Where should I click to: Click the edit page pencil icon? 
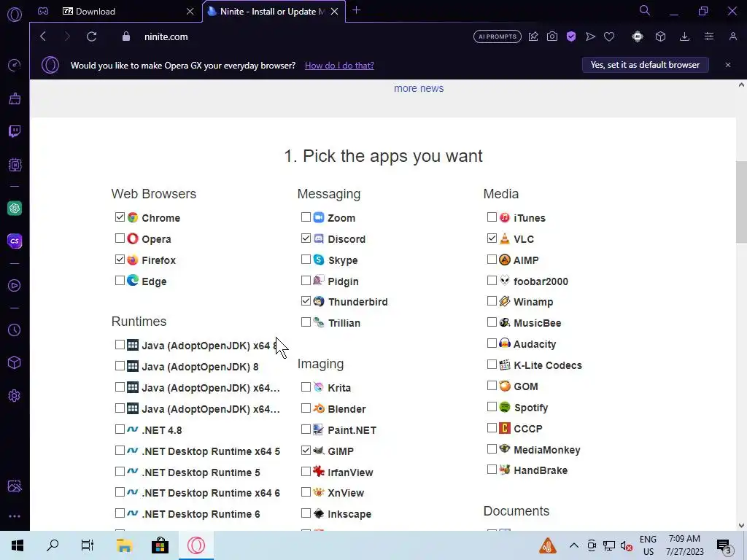point(533,36)
